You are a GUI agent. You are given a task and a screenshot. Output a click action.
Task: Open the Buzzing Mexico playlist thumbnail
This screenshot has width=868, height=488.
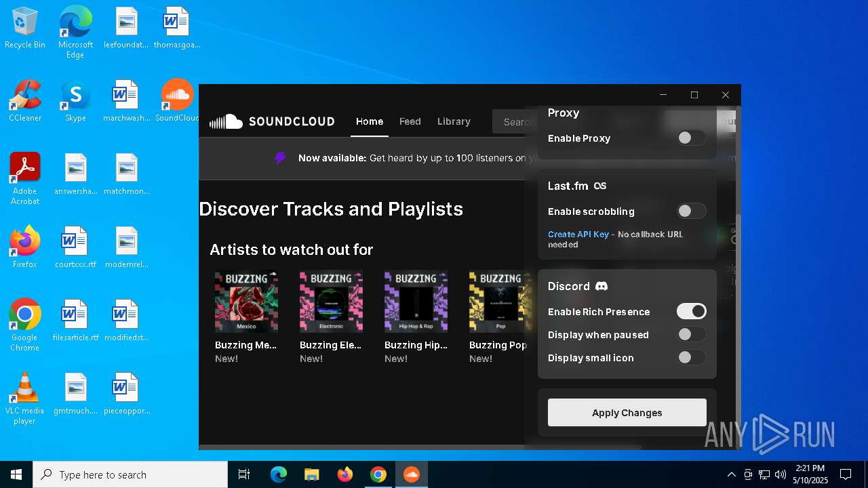(246, 302)
